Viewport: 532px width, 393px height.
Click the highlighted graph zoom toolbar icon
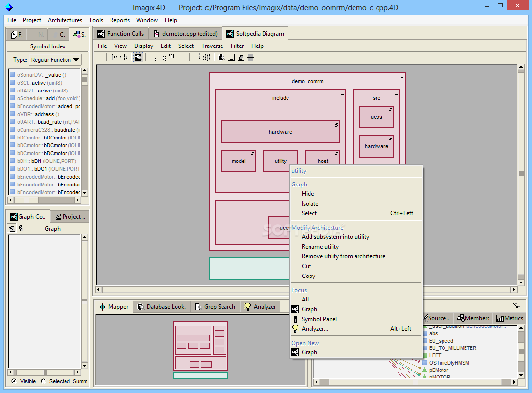coord(138,57)
